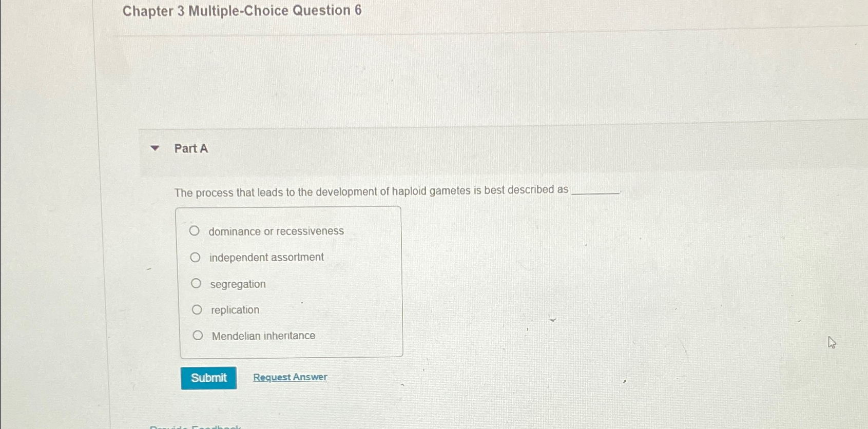Click the "independent assortment" answer label
Screen dimensions: 868x429
point(266,257)
